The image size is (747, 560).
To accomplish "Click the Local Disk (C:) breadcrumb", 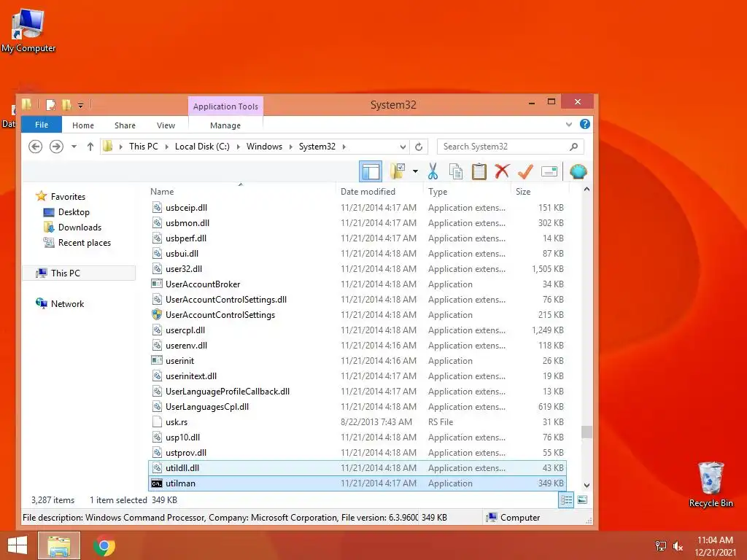I will 202,147.
